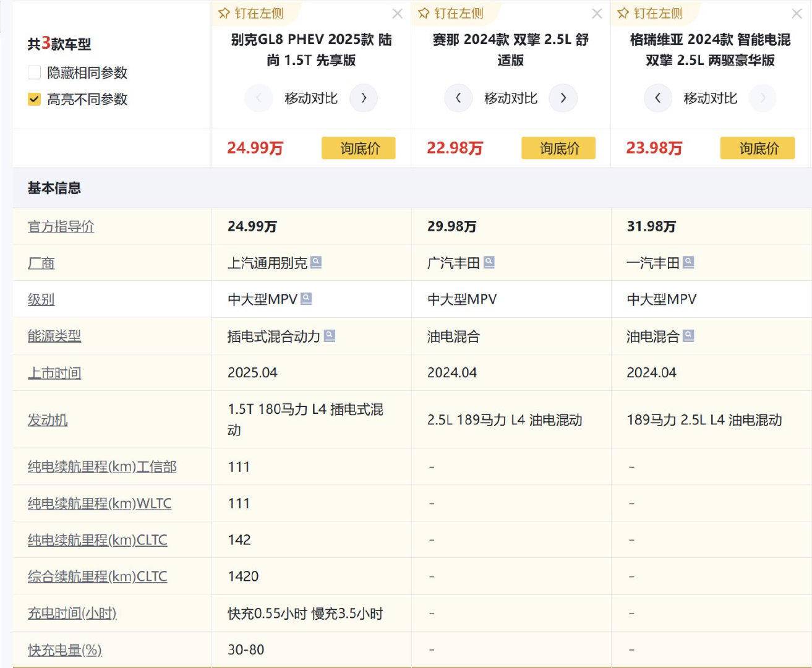Click the 23.98万 dealer price in red

pyautogui.click(x=654, y=148)
